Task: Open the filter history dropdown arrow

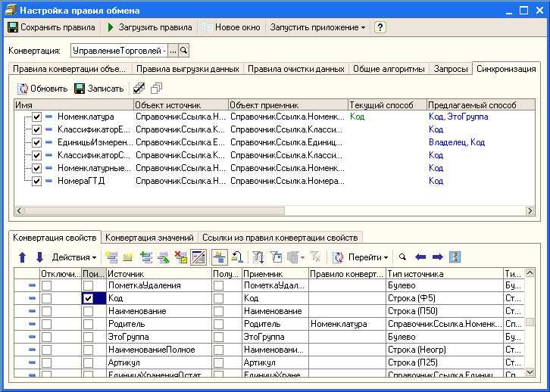Action: [x=303, y=257]
